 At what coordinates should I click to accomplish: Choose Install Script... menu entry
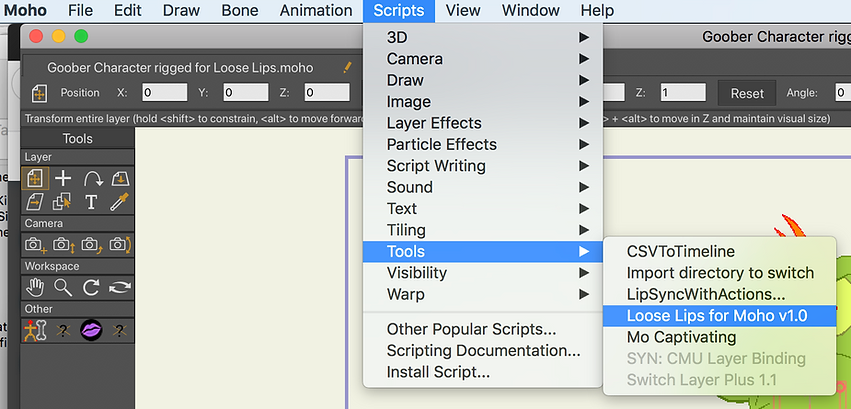438,373
